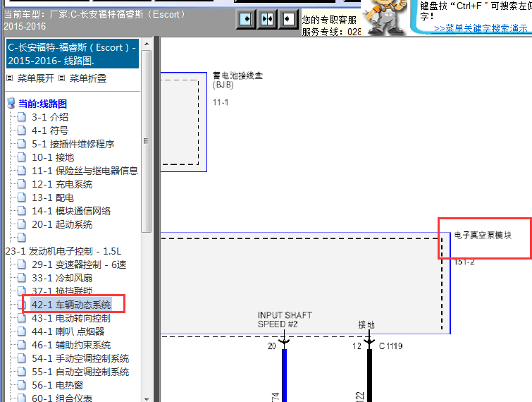Click the 电子真空泵模块 label

coord(483,236)
